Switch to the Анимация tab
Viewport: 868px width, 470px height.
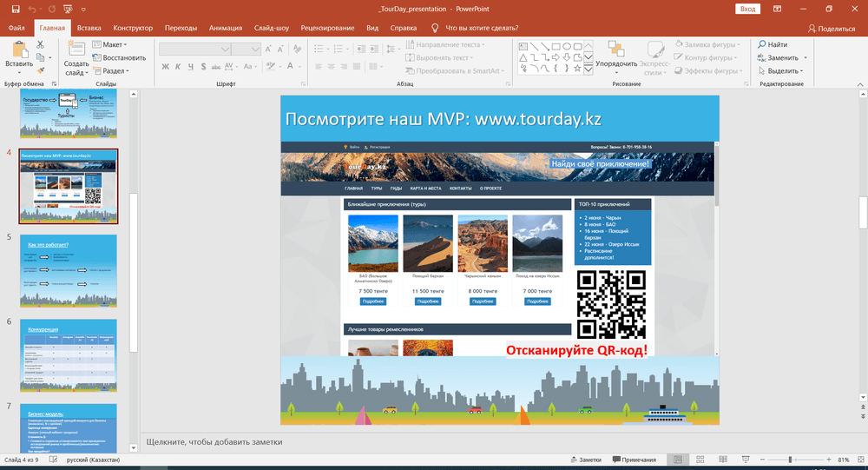[226, 28]
